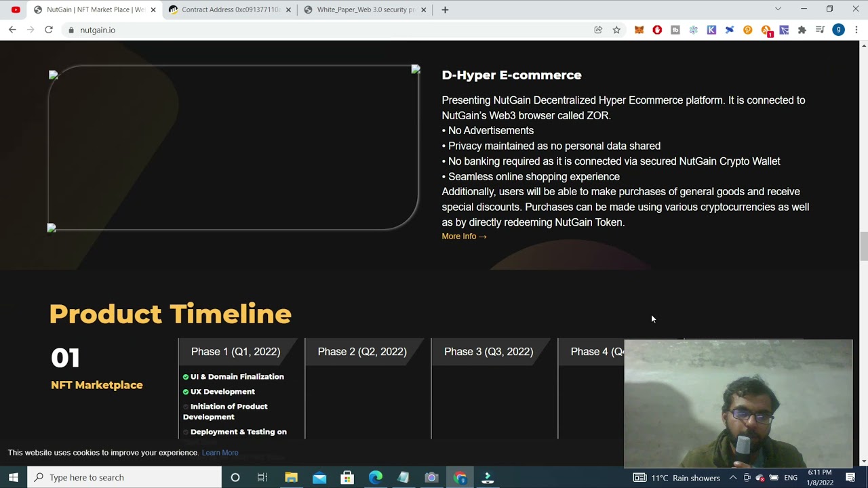This screenshot has height=488, width=868.
Task: Click the Chrome icon on taskbar
Action: tap(460, 477)
